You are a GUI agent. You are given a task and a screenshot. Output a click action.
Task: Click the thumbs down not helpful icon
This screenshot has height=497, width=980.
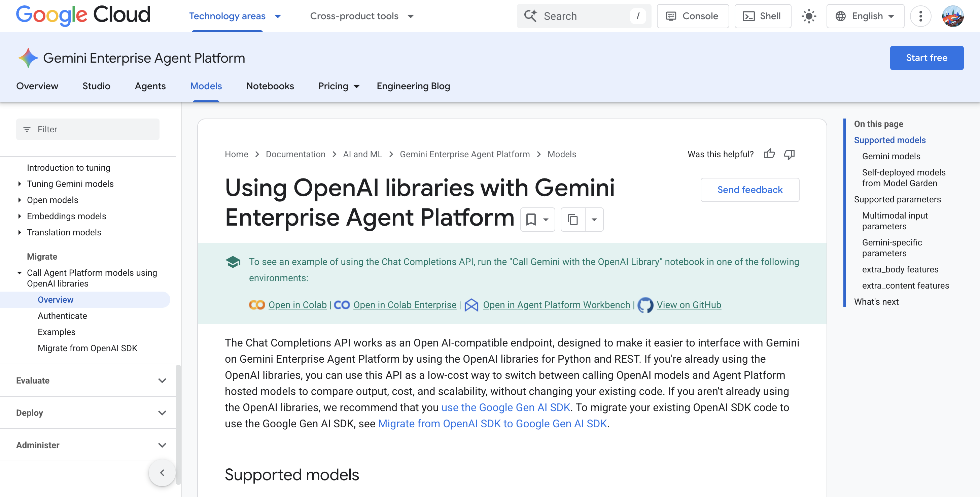click(x=790, y=154)
